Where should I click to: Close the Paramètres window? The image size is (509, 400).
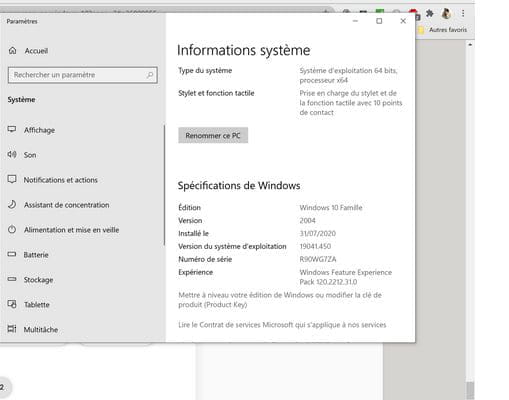(x=403, y=21)
